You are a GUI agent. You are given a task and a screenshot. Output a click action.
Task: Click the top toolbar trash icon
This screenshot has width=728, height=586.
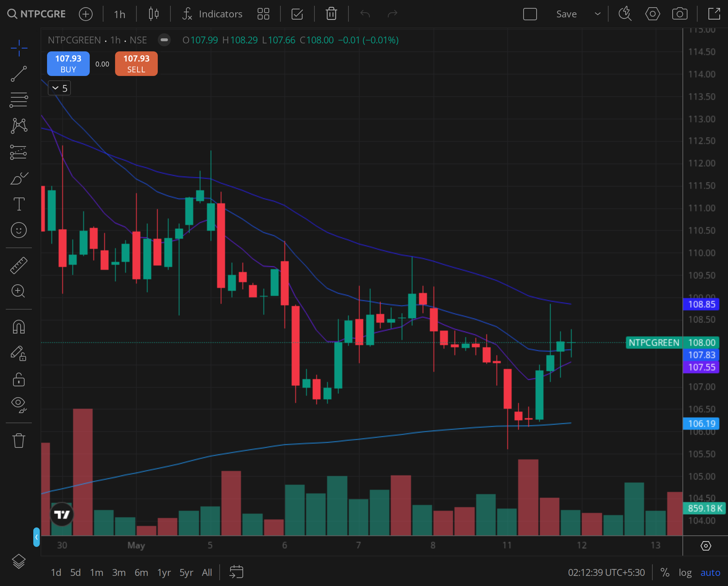331,14
